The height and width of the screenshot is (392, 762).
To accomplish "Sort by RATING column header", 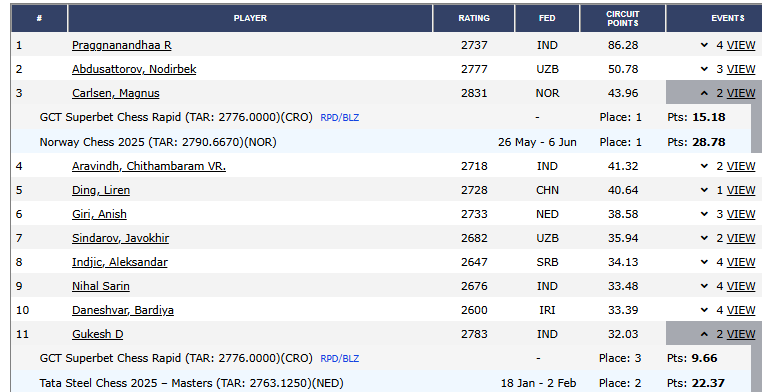I will click(x=474, y=18).
